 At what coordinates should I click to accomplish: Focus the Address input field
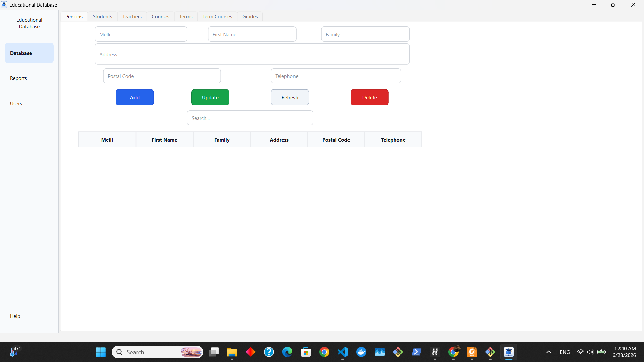click(252, 54)
